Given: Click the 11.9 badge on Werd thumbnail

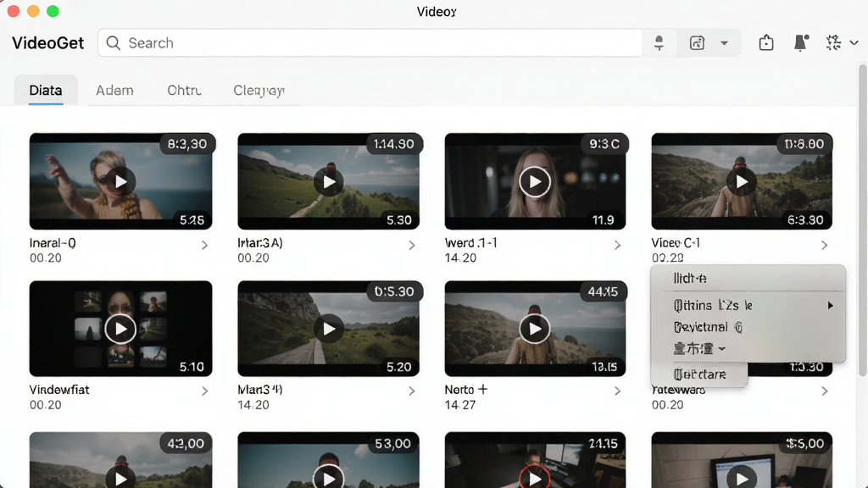Looking at the screenshot, I should pyautogui.click(x=603, y=220).
